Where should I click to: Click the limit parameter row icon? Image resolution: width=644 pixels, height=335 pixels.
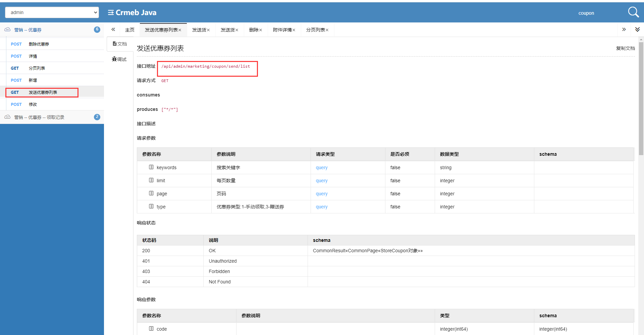(x=151, y=180)
